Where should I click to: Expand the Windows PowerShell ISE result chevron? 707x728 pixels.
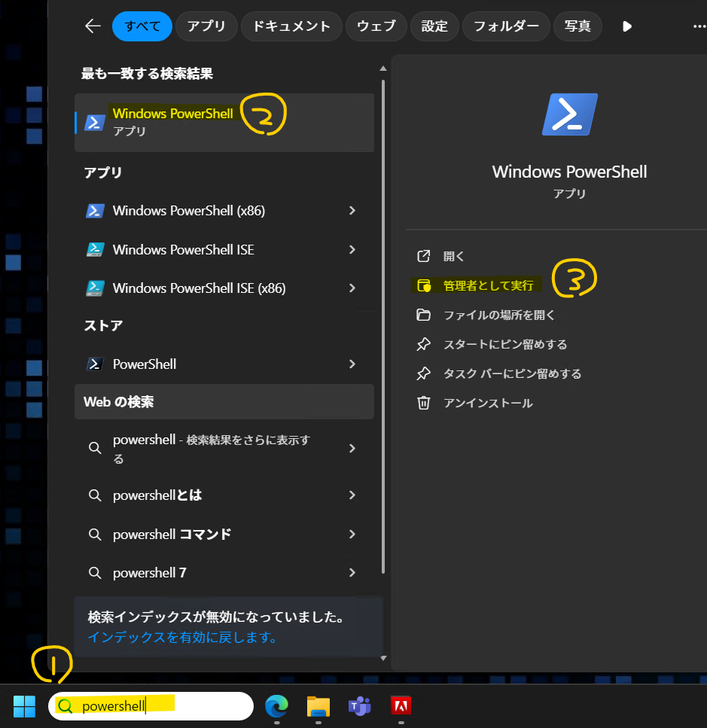click(x=352, y=249)
